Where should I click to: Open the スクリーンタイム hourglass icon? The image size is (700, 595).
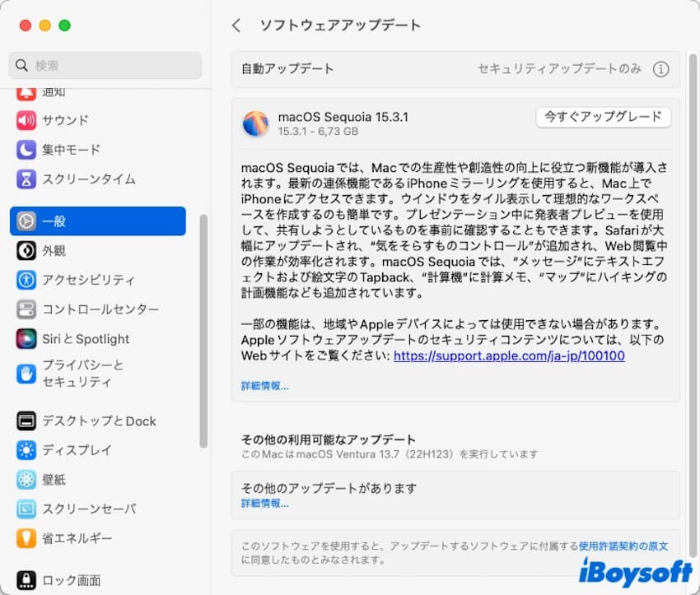click(26, 179)
